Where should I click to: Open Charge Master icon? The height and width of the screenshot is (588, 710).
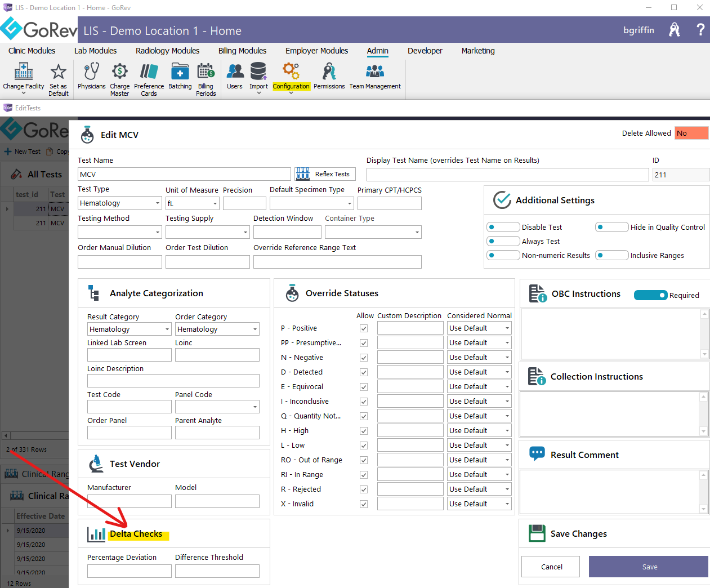click(x=119, y=72)
